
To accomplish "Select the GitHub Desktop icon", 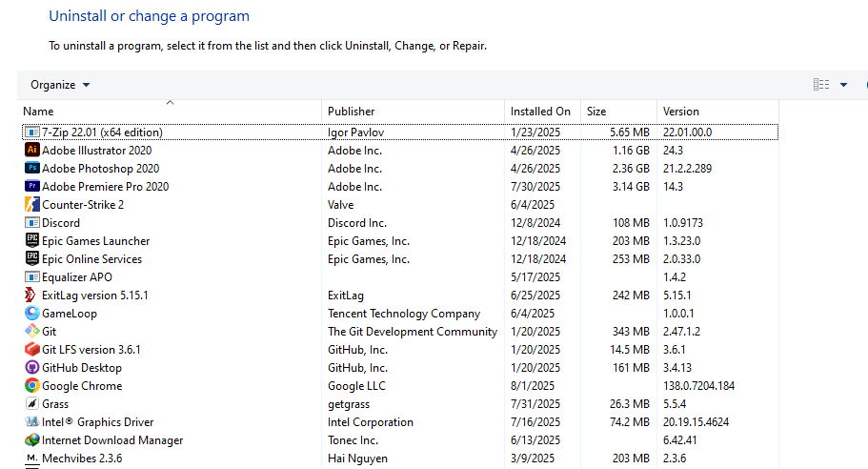I will tap(31, 367).
